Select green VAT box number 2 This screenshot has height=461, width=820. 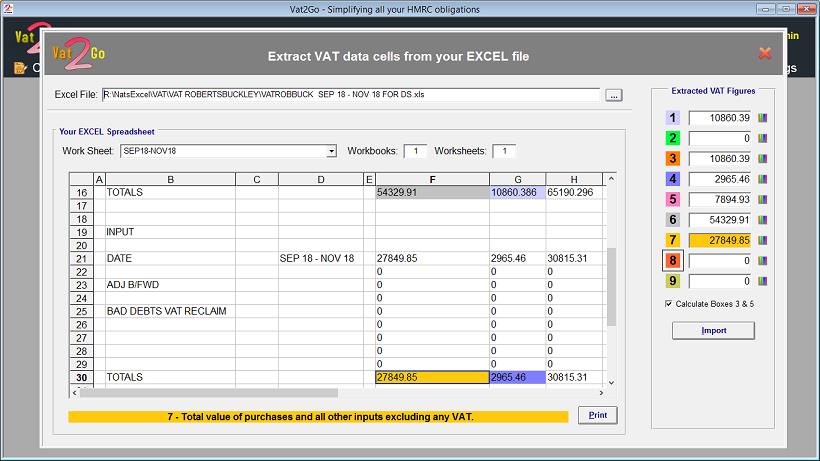point(673,139)
